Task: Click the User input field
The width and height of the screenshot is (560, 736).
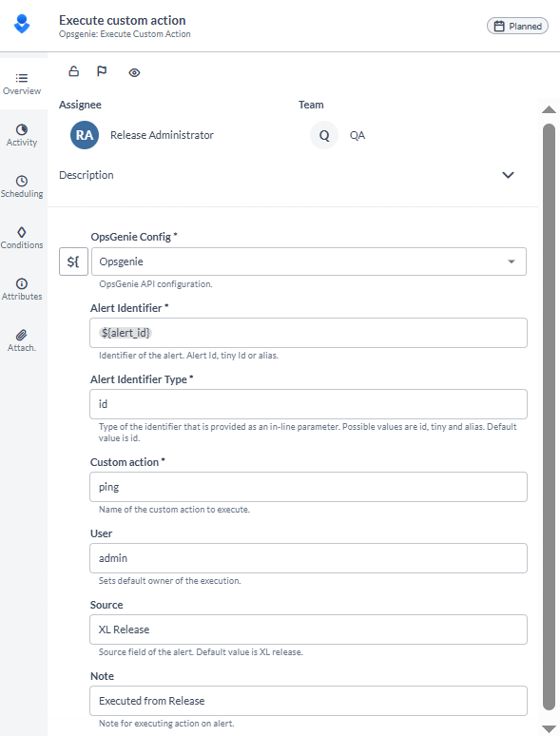Action: pos(308,558)
